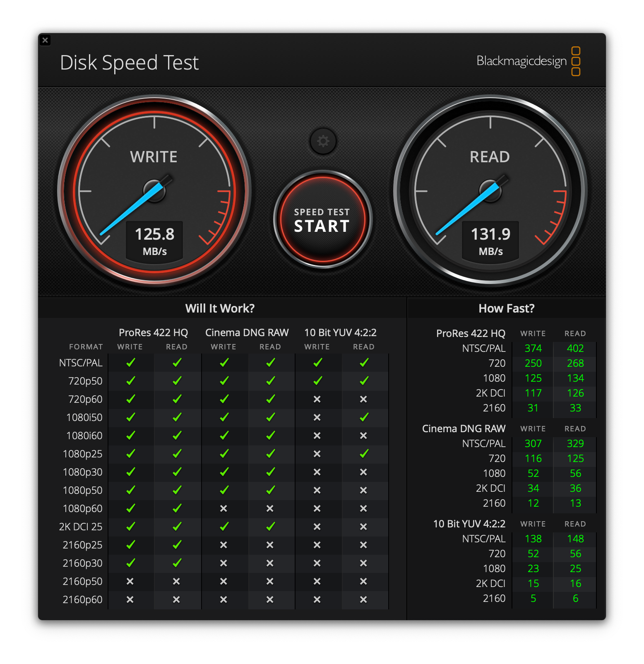The width and height of the screenshot is (644, 664).
Task: Click the Cinema DNG RAW column header in Will It Work
Action: (247, 332)
